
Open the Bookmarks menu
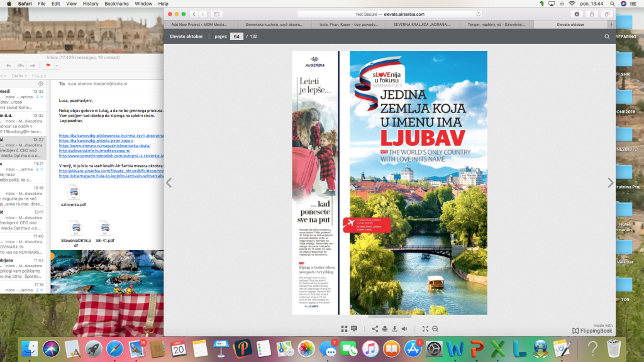tap(116, 4)
